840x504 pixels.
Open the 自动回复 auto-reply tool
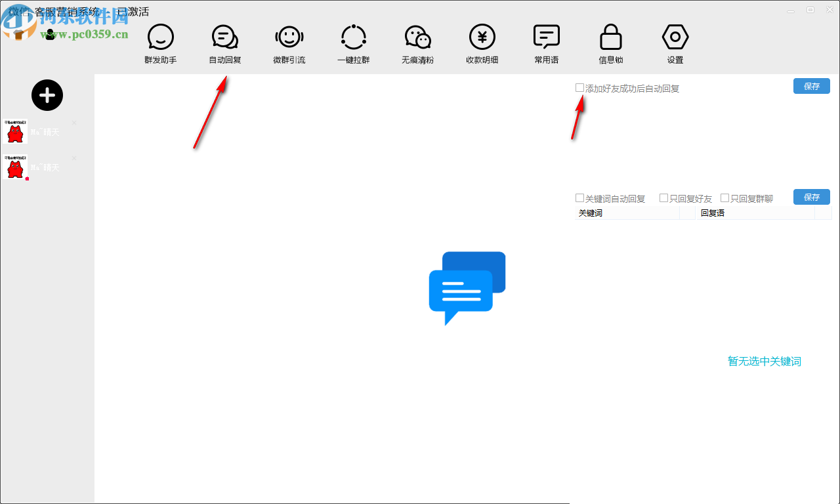point(225,45)
